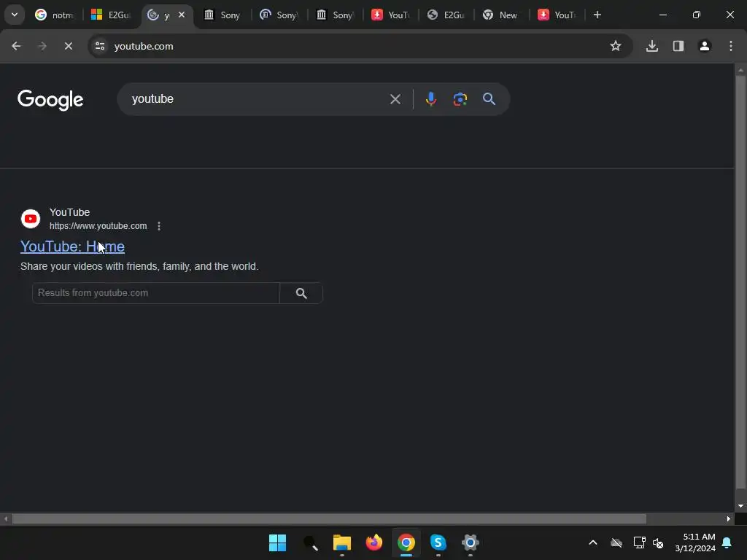View site information icon in address bar
This screenshot has height=560, width=747.
point(100,46)
